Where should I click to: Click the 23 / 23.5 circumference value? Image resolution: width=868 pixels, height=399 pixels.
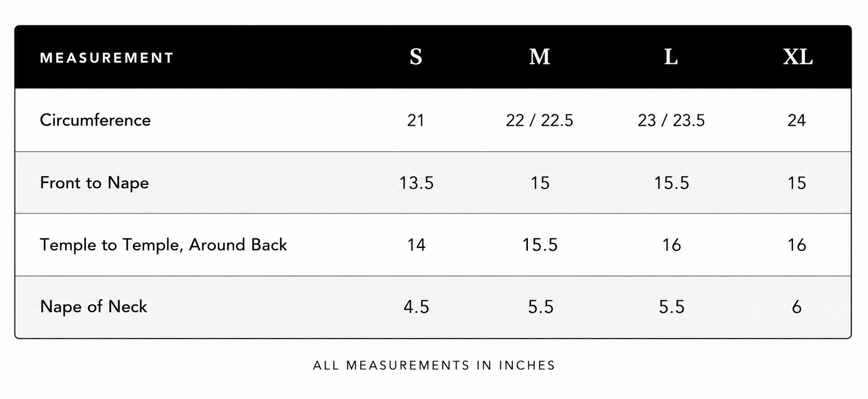671,121
